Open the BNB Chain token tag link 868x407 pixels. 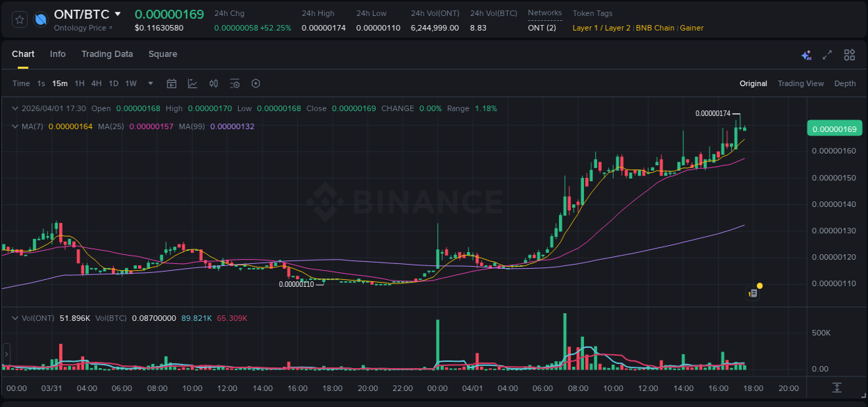point(655,28)
